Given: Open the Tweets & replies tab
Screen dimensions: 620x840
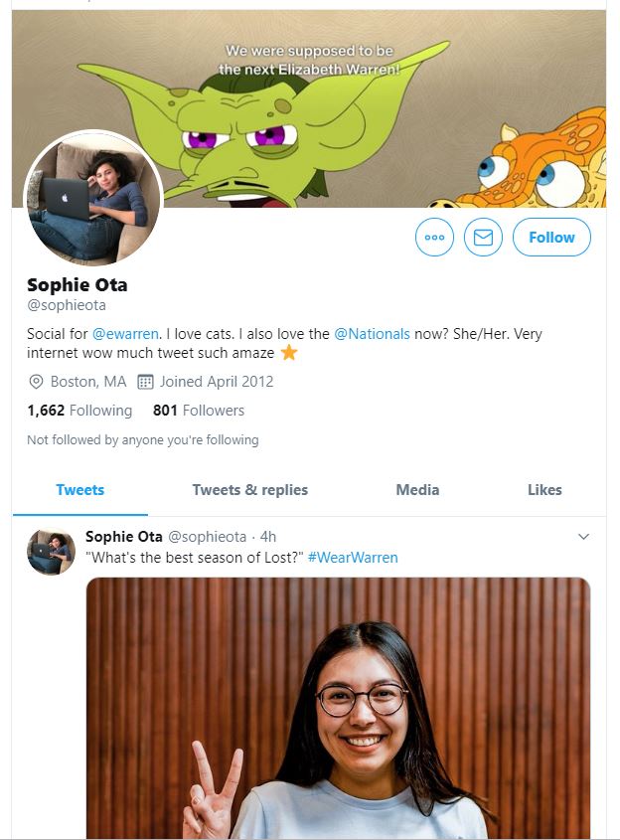Looking at the screenshot, I should [x=249, y=490].
